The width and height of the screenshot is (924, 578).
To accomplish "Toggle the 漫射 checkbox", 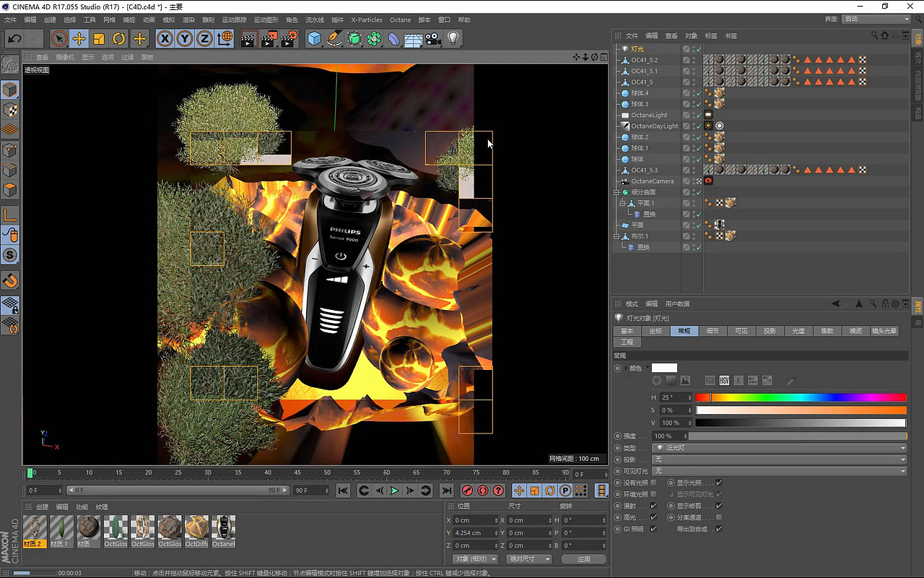I will (x=654, y=506).
